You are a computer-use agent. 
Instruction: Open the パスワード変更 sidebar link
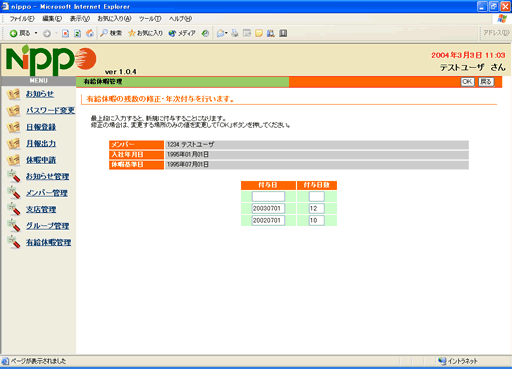coord(51,110)
